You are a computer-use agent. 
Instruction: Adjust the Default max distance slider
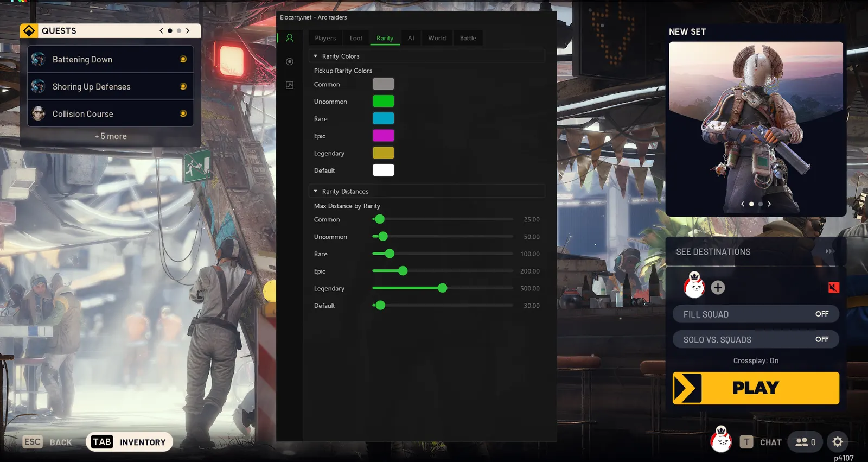tap(443, 306)
